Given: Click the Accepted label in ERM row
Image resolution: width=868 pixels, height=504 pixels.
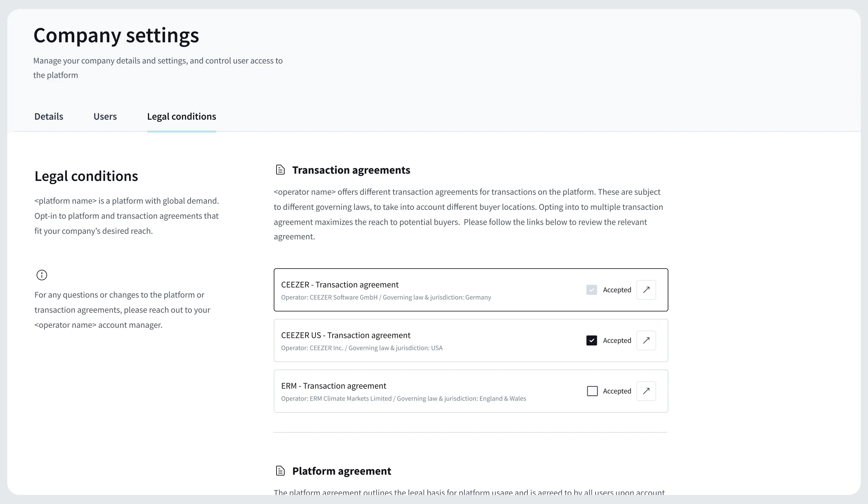Looking at the screenshot, I should click(x=617, y=391).
